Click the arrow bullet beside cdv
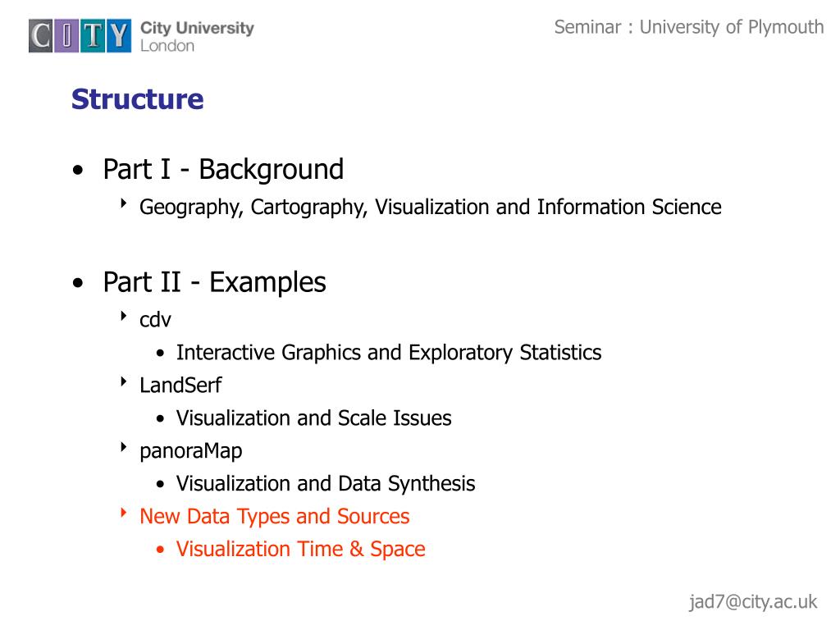 (123, 316)
